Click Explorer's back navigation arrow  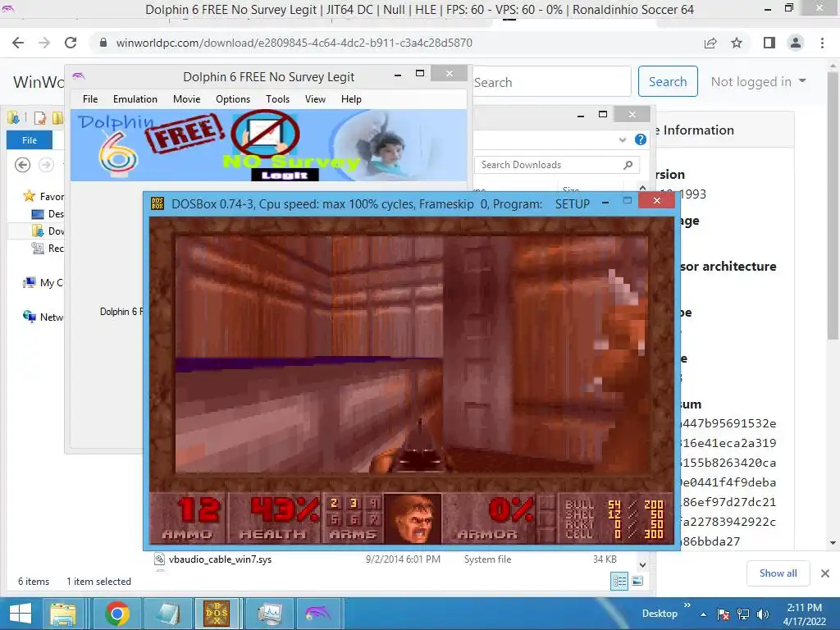tap(22, 165)
